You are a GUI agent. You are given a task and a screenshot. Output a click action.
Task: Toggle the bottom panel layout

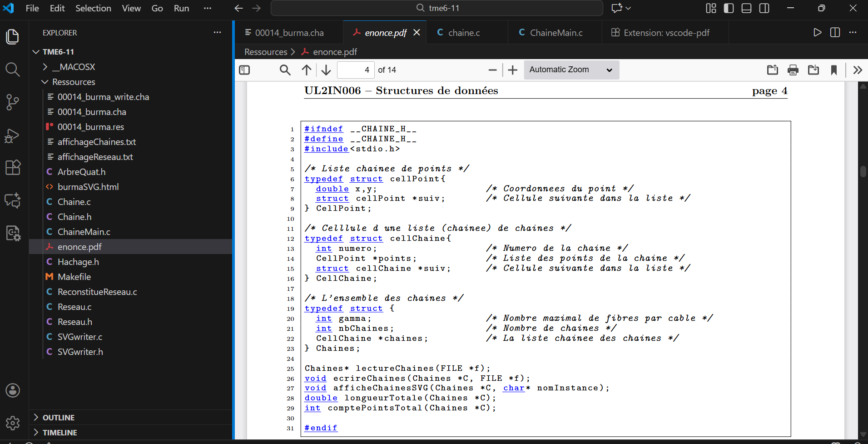pyautogui.click(x=746, y=8)
